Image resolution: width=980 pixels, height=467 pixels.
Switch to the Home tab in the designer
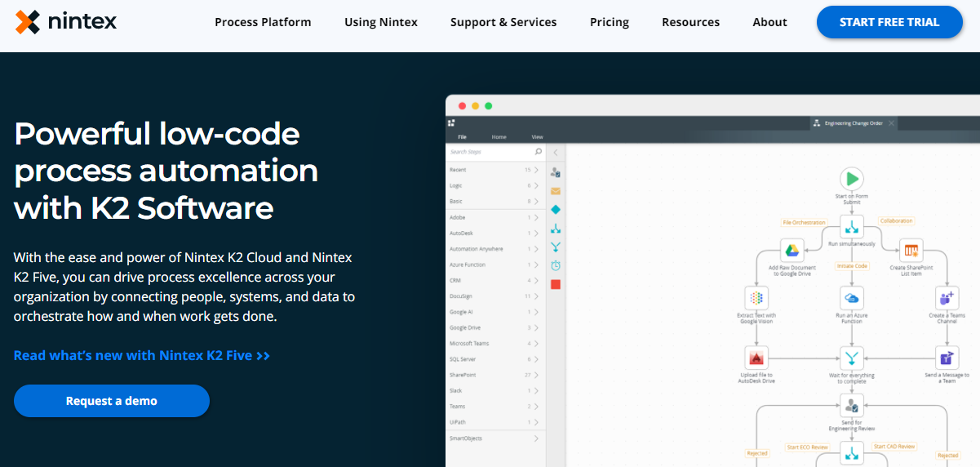499,137
